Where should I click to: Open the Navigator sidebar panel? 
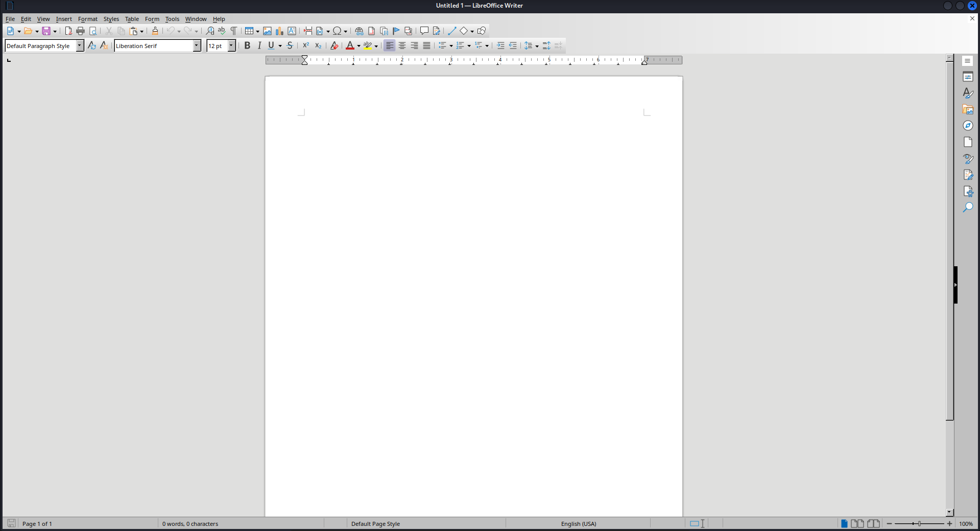pyautogui.click(x=968, y=126)
